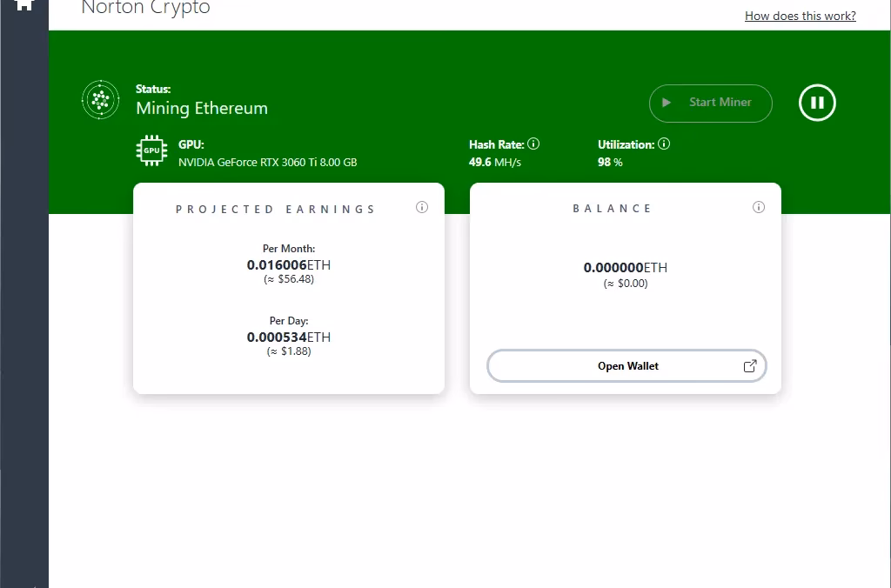Click the external link icon on Open Wallet

(x=749, y=366)
